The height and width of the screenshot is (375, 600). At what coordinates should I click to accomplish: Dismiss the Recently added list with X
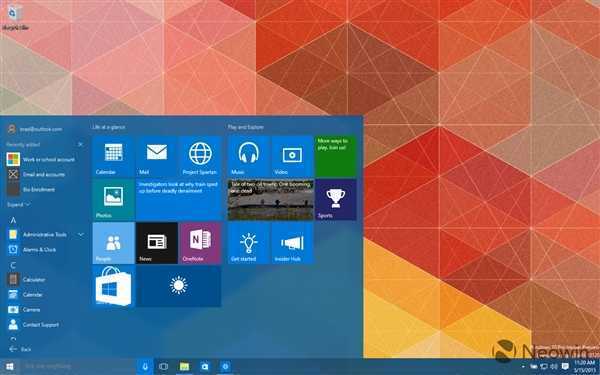pos(80,144)
